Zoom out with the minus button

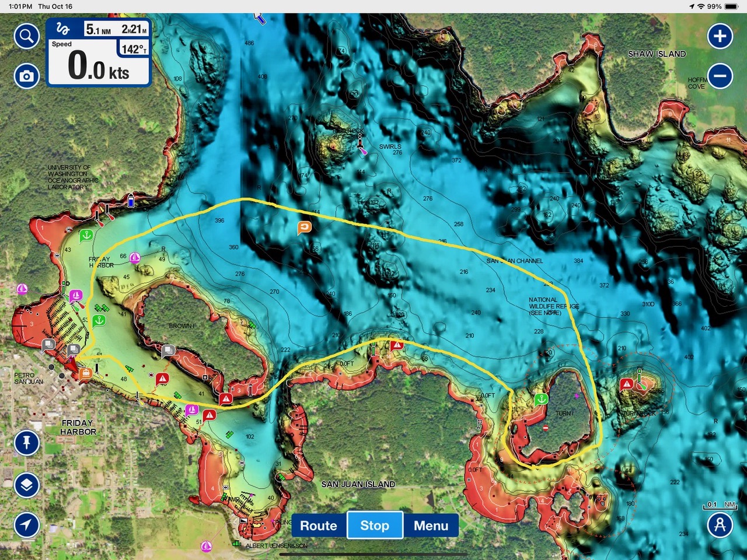point(720,76)
